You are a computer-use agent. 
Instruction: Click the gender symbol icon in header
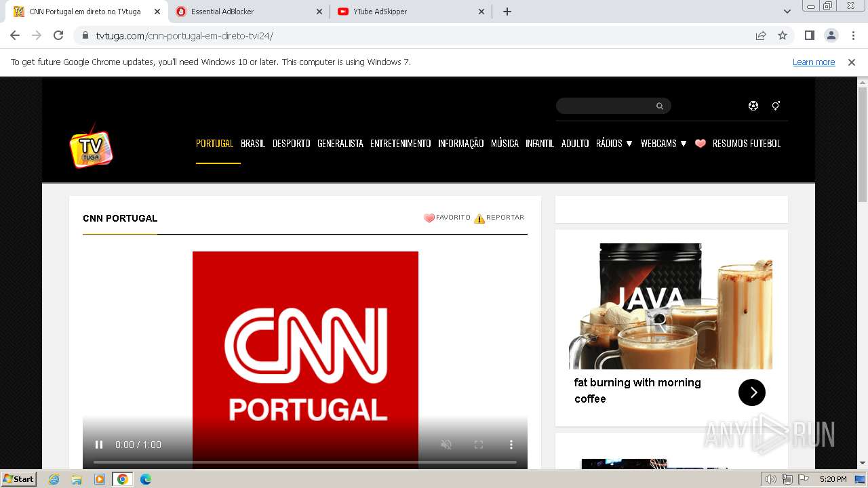click(x=776, y=106)
